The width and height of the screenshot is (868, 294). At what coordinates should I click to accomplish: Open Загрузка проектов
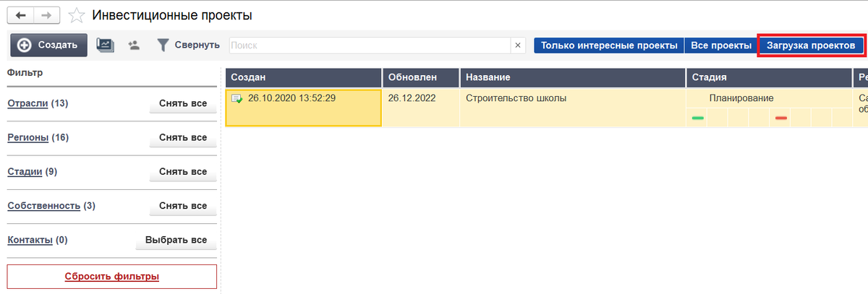click(x=811, y=45)
